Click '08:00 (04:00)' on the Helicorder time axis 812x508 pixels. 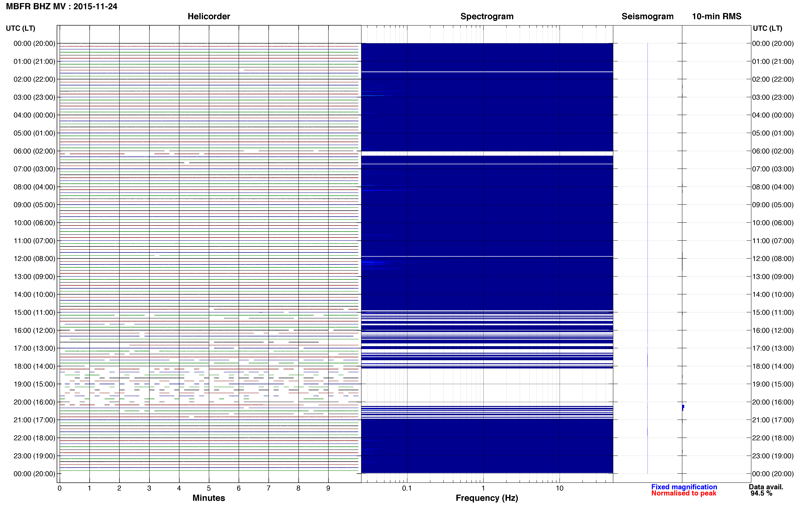34,187
